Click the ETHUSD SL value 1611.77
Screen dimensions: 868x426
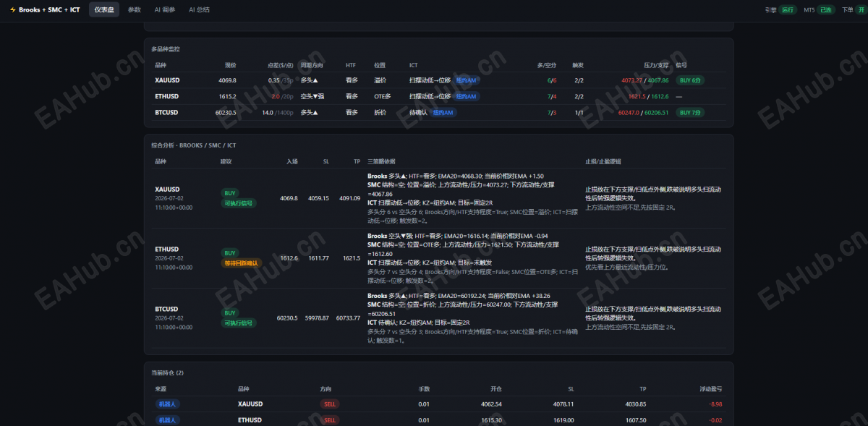click(x=319, y=257)
